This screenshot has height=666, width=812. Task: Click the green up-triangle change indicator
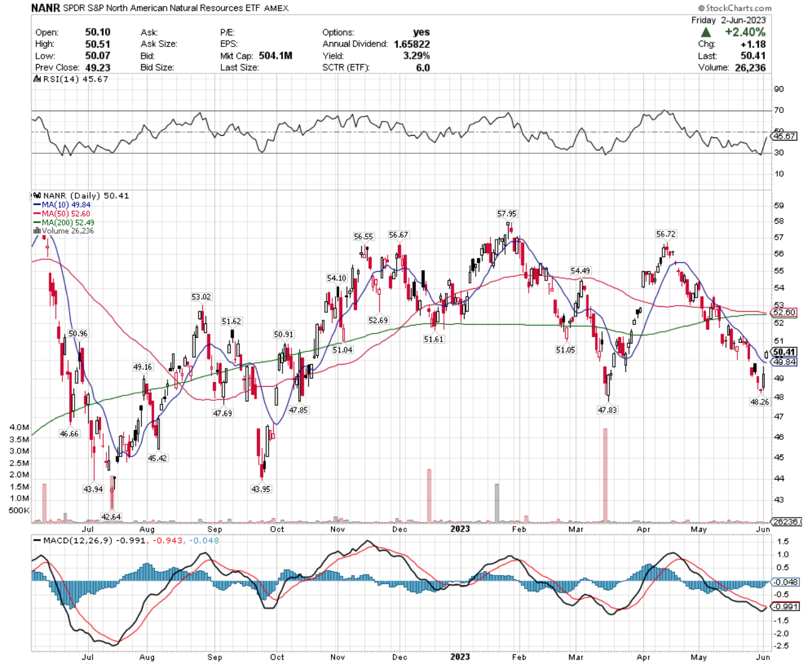pyautogui.click(x=706, y=32)
